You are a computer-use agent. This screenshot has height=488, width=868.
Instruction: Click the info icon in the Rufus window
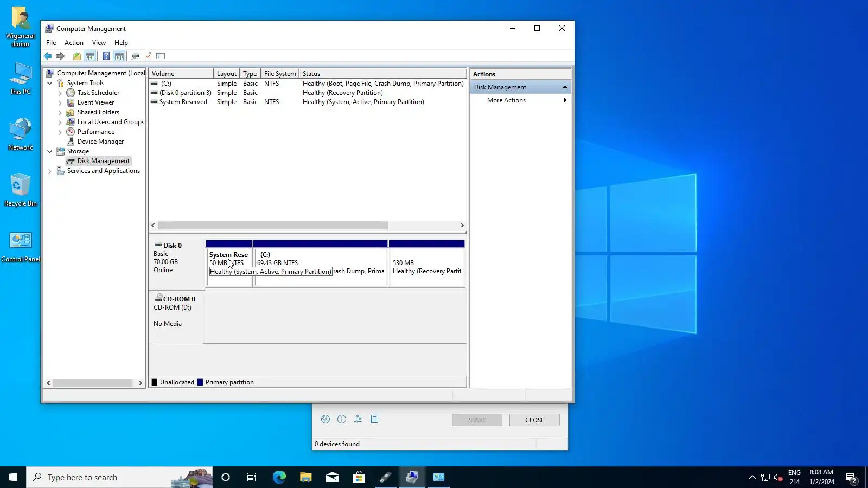pyautogui.click(x=342, y=419)
